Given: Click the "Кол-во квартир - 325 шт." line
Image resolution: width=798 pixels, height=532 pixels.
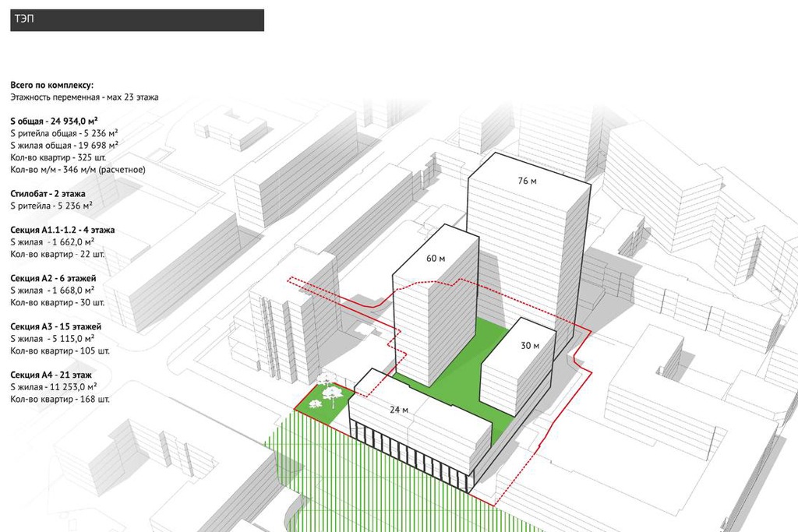Looking at the screenshot, I should [59, 157].
